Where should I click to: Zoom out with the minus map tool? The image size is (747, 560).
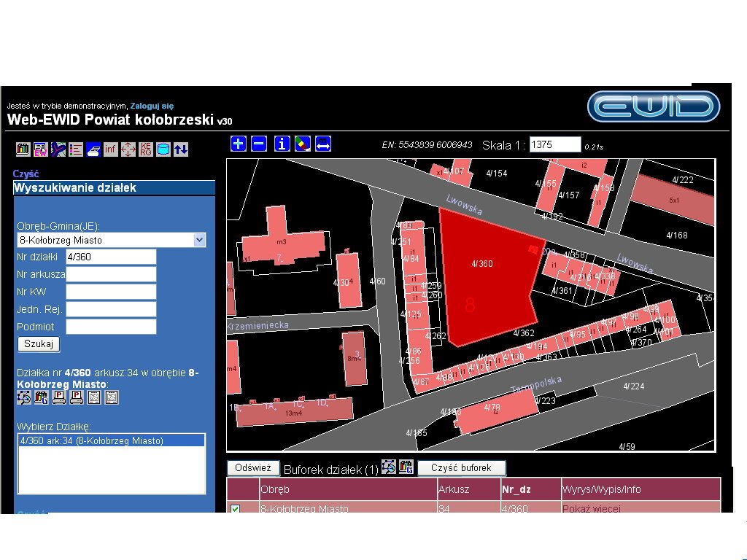pos(259,144)
